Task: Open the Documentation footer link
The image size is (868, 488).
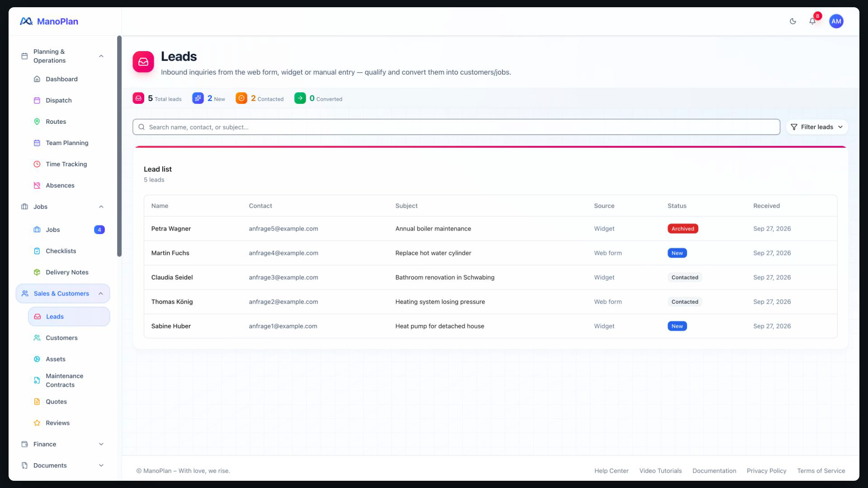Action: tap(714, 471)
